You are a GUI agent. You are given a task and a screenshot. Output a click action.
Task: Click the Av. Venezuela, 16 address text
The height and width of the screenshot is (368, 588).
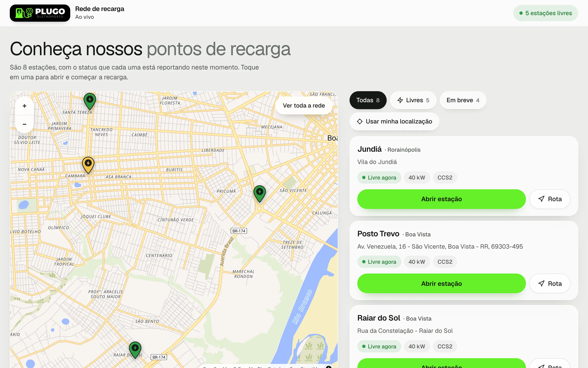click(440, 247)
